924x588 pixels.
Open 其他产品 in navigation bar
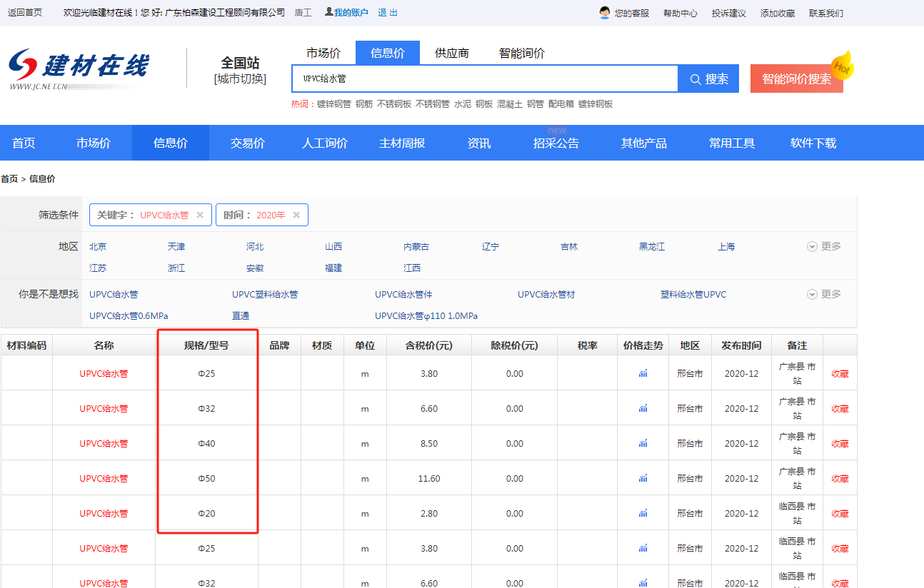pyautogui.click(x=644, y=143)
